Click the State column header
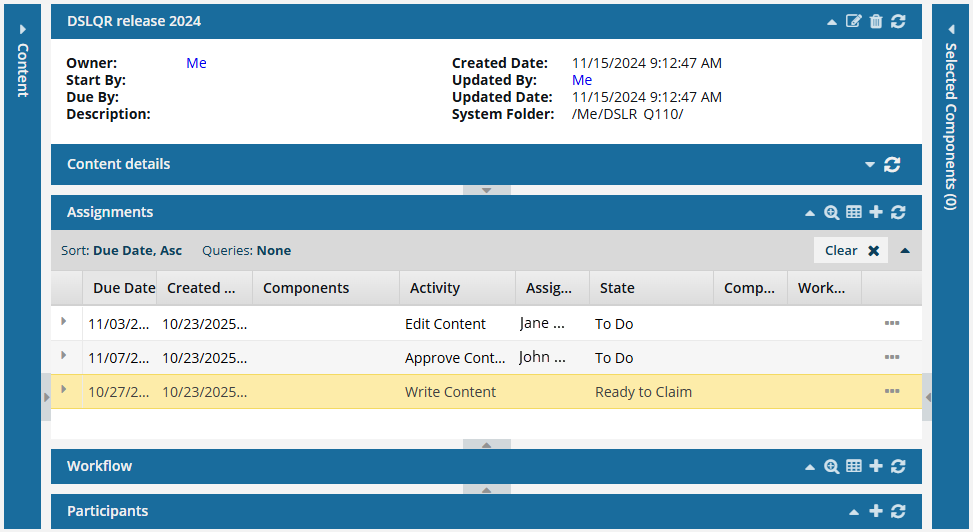The width and height of the screenshot is (973, 532). 617,288
